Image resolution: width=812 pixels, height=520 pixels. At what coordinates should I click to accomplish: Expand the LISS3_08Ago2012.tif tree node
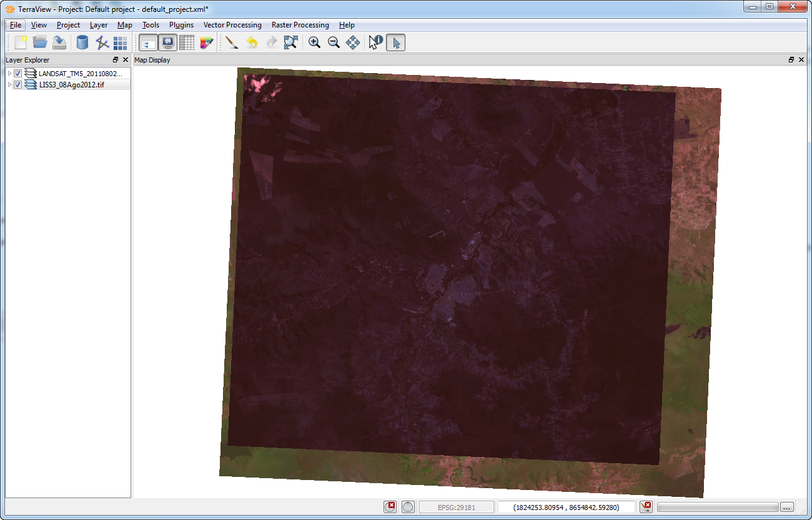tap(9, 85)
